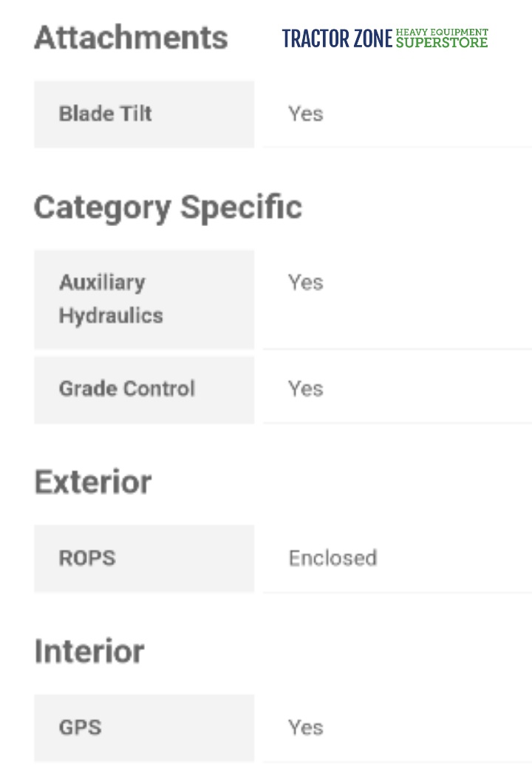Select the Interior section heading
The image size is (532, 772).
pos(89,652)
